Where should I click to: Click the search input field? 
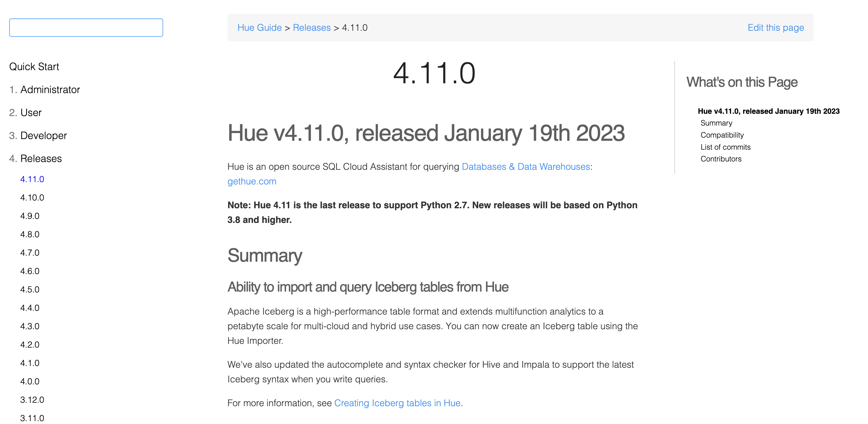86,28
